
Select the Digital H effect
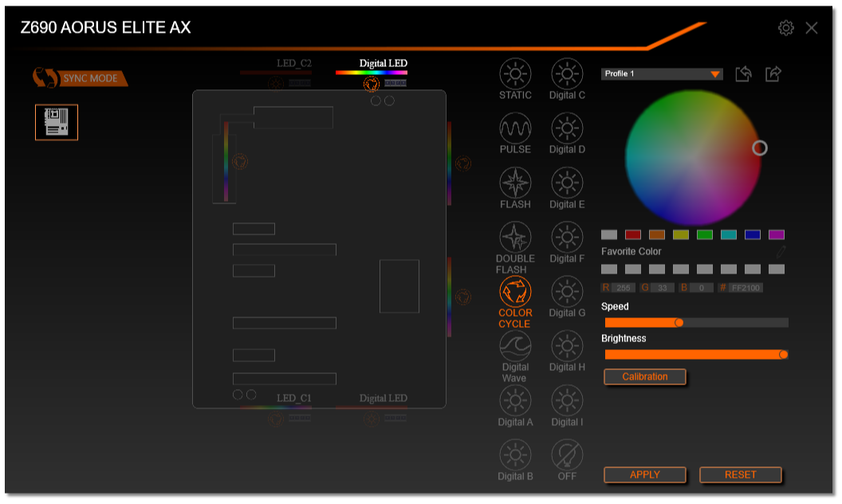pyautogui.click(x=567, y=346)
